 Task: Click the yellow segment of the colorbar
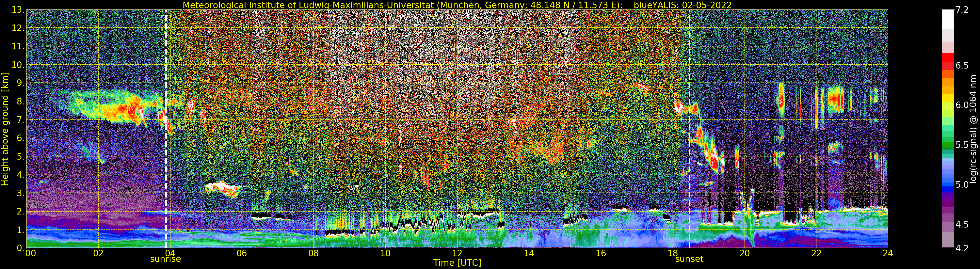pyautogui.click(x=948, y=97)
